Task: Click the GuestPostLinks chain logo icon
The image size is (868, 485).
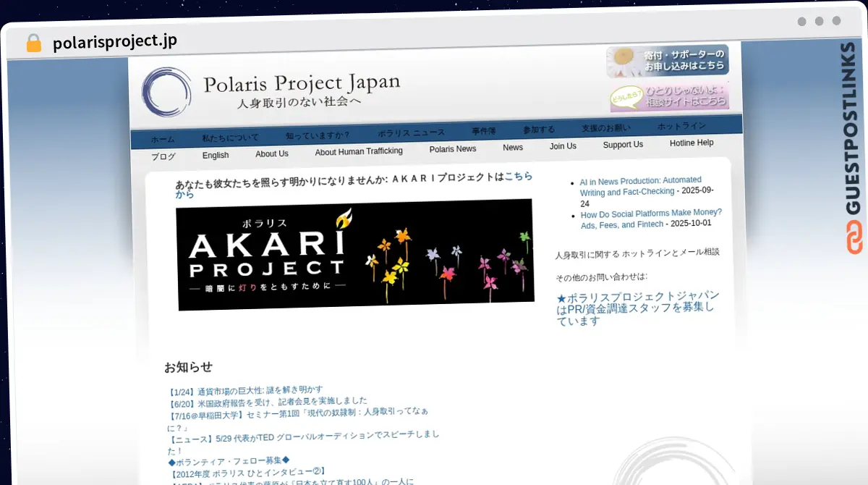Action: tap(854, 238)
